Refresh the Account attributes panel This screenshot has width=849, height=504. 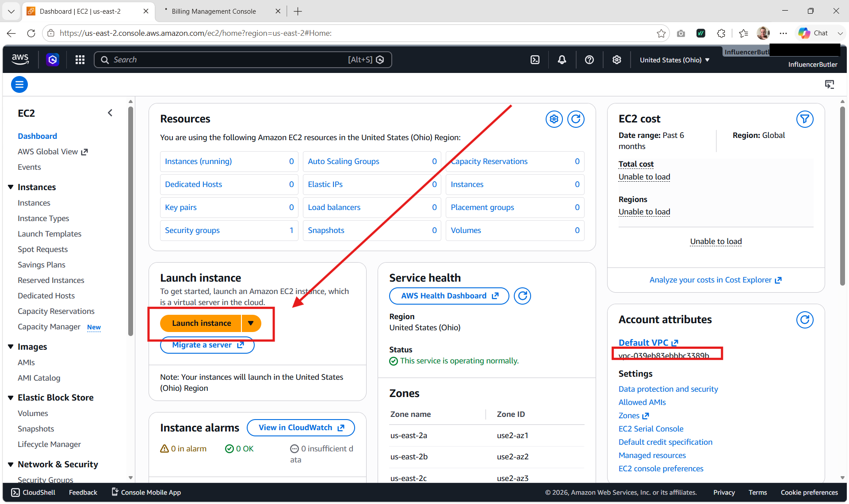(x=805, y=320)
